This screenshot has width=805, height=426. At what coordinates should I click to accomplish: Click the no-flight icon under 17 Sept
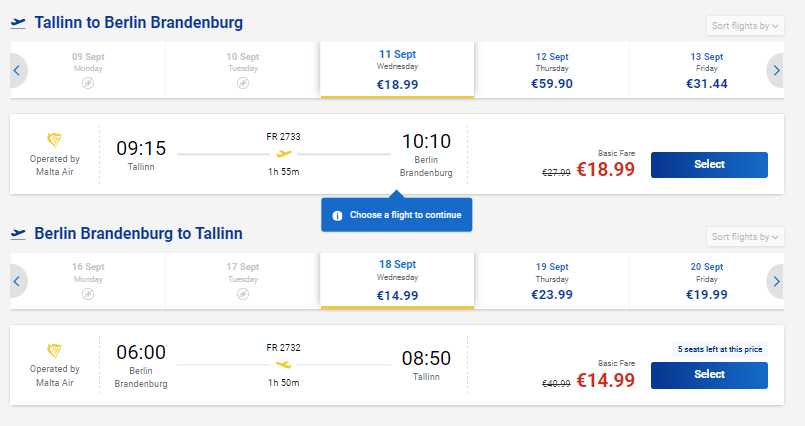[x=243, y=294]
